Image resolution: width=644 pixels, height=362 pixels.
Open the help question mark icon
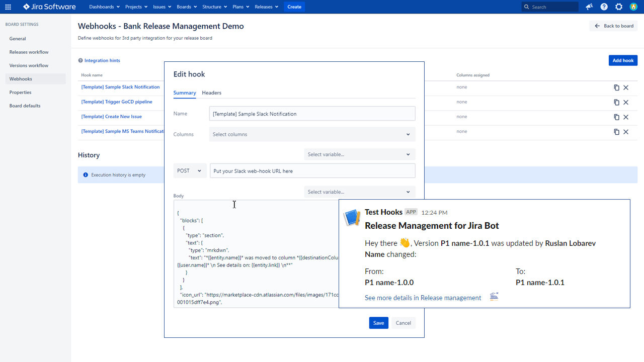604,7
